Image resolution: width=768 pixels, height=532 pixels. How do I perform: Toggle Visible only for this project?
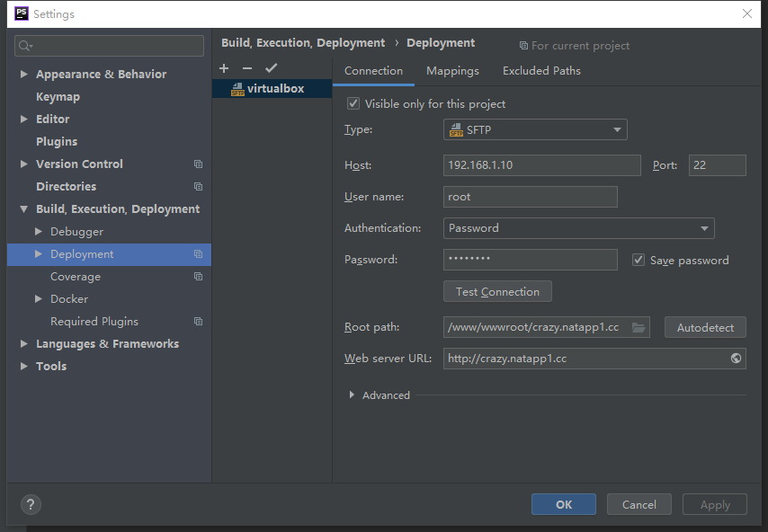click(353, 103)
